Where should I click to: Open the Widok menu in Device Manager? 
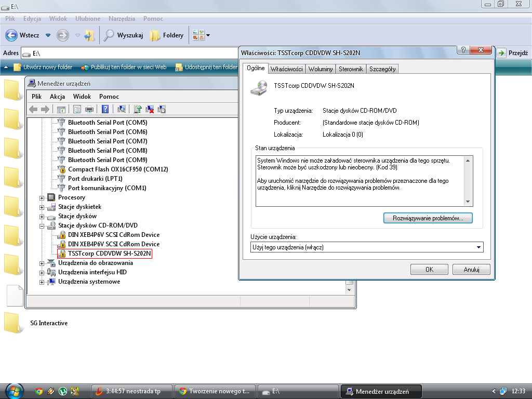[x=82, y=96]
